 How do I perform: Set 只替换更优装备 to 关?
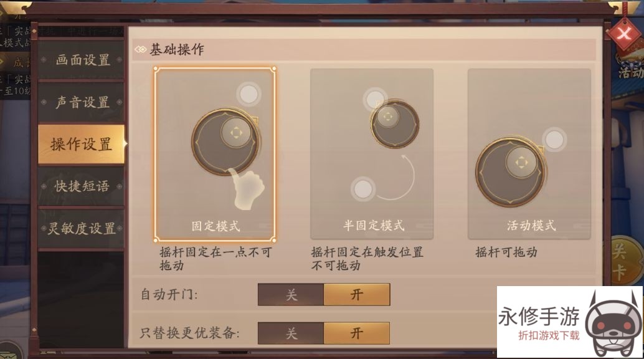291,333
